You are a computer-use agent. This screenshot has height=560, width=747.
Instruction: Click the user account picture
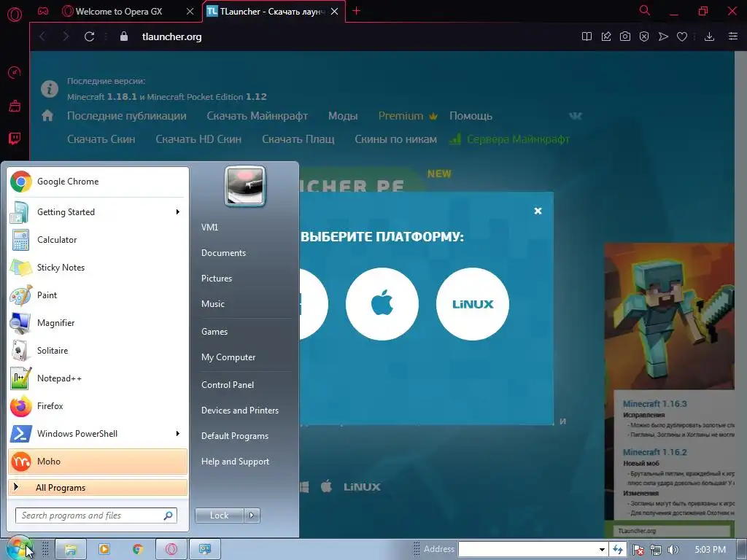click(x=245, y=186)
